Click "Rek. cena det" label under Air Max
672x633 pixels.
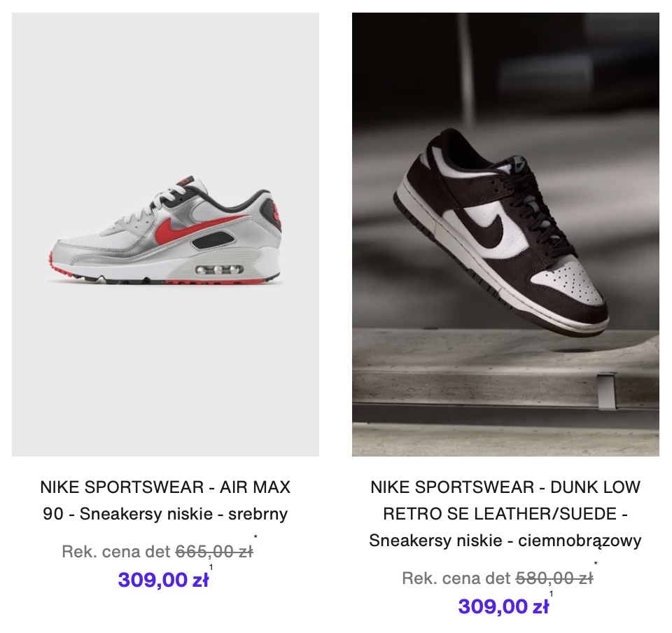(117, 552)
